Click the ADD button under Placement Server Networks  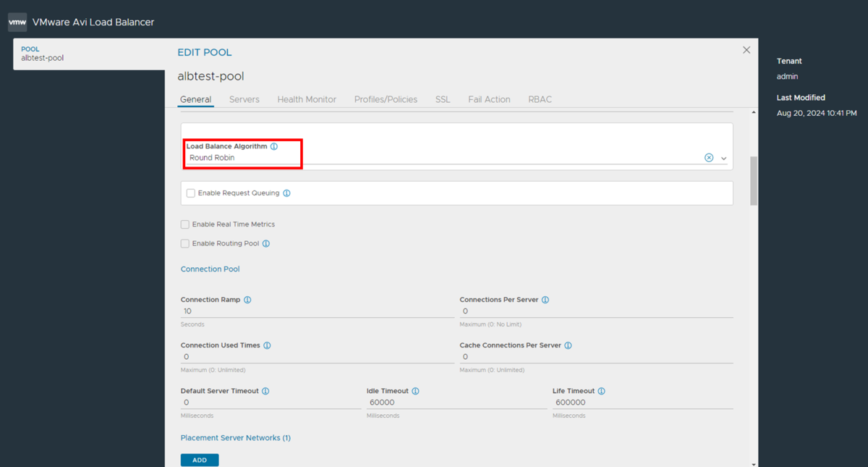pyautogui.click(x=200, y=460)
